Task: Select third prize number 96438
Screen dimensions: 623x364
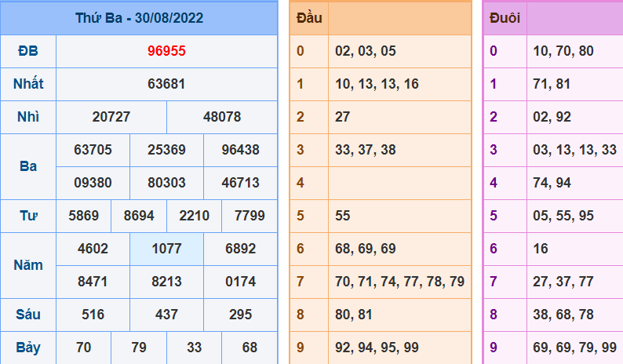Action: [240, 150]
